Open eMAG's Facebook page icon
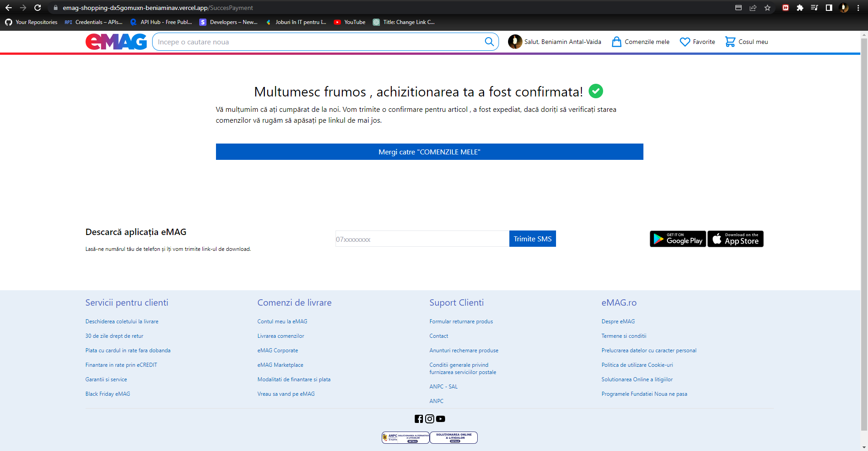 (418, 419)
